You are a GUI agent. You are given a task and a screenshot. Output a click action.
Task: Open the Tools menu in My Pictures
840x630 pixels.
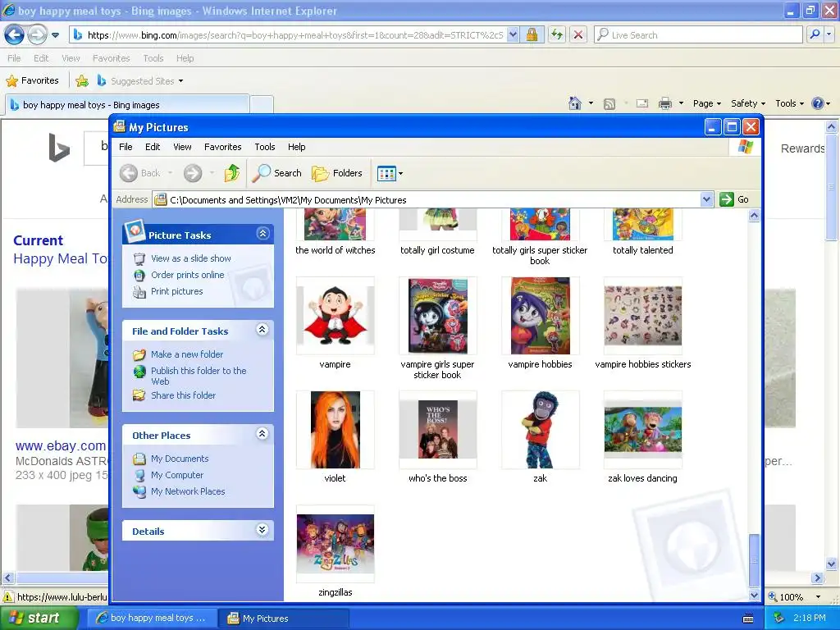pos(265,147)
